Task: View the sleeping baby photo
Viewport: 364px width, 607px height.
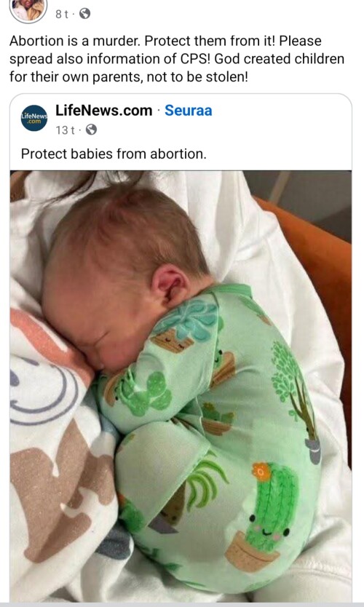Action: pos(181,386)
